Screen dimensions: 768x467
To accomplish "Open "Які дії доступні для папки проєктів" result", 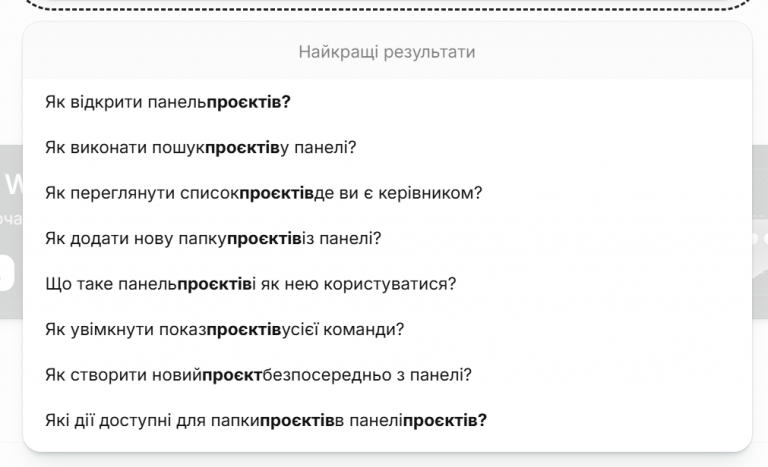I will coord(266,419).
